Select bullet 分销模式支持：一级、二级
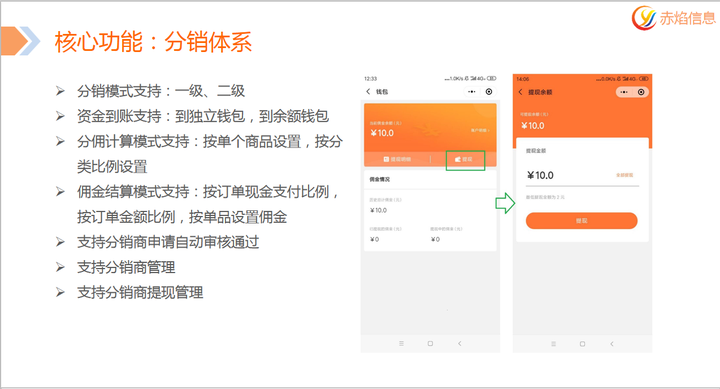720x389 pixels. click(161, 91)
